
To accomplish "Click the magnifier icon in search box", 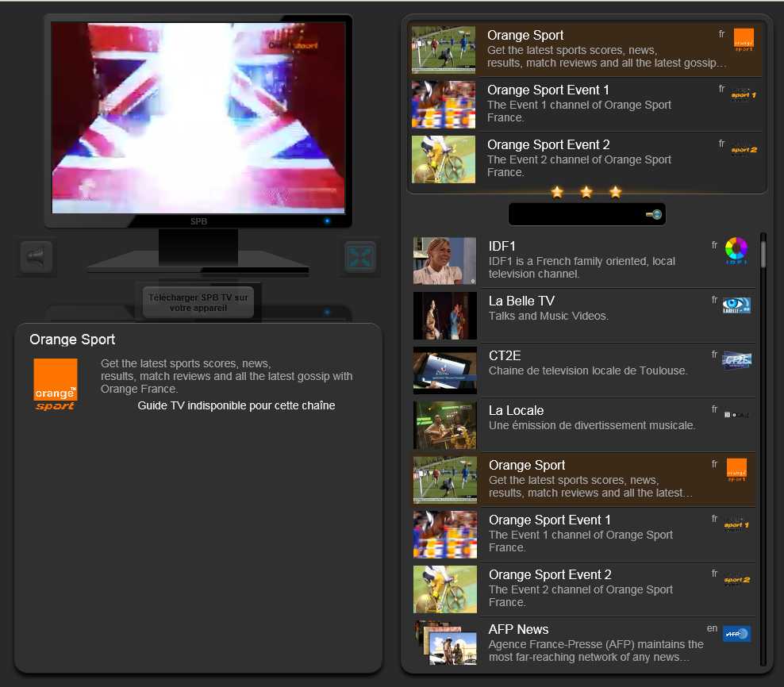I will click(654, 215).
